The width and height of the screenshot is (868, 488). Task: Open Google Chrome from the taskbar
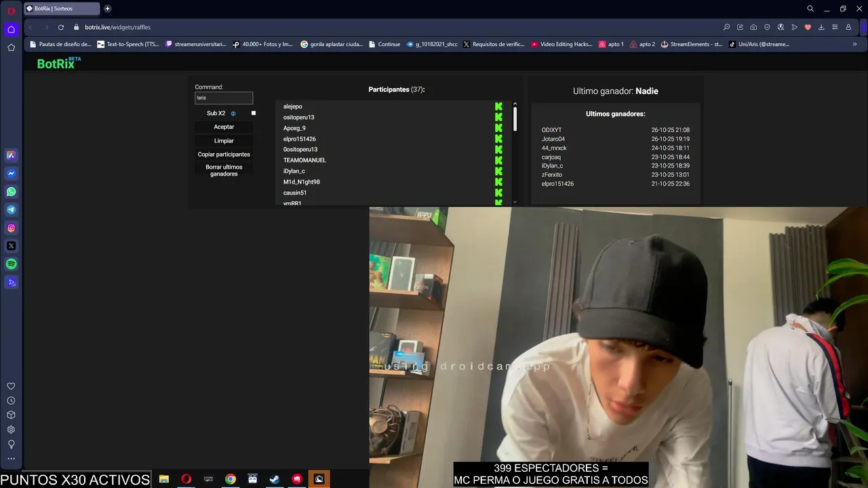click(231, 479)
